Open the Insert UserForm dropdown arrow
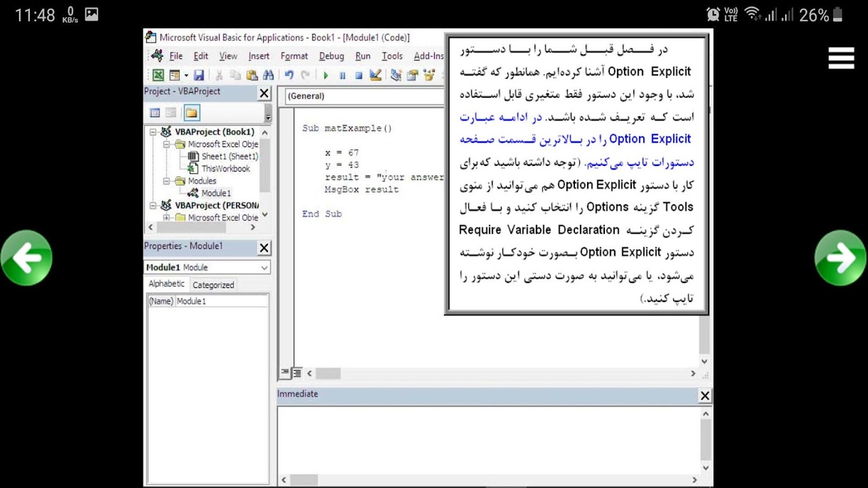The width and height of the screenshot is (868, 488). coord(186,76)
